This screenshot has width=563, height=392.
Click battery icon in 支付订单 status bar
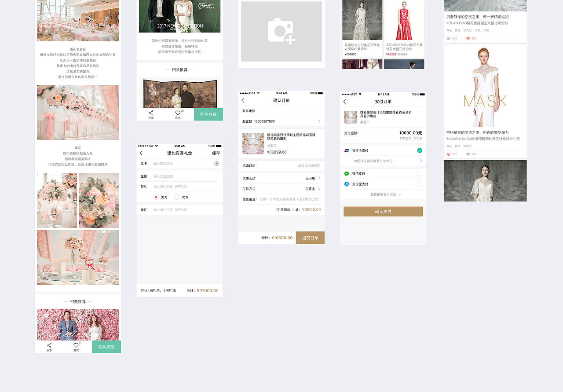(422, 94)
